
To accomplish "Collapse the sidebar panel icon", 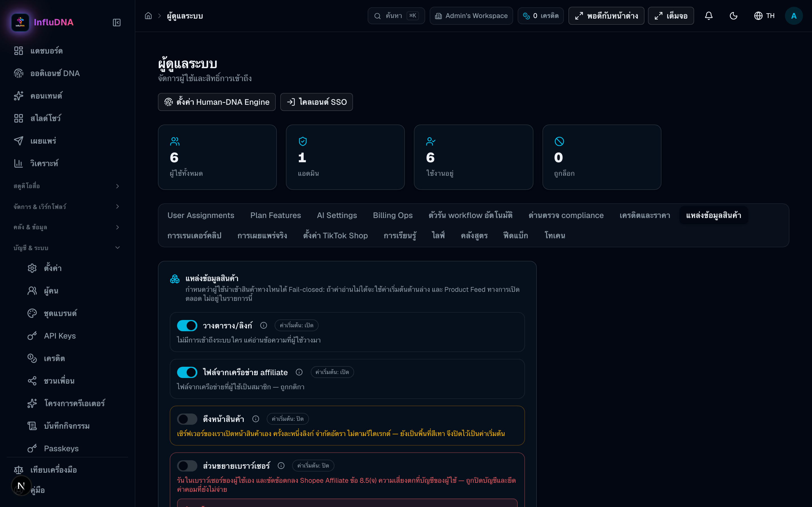I will click(x=116, y=23).
